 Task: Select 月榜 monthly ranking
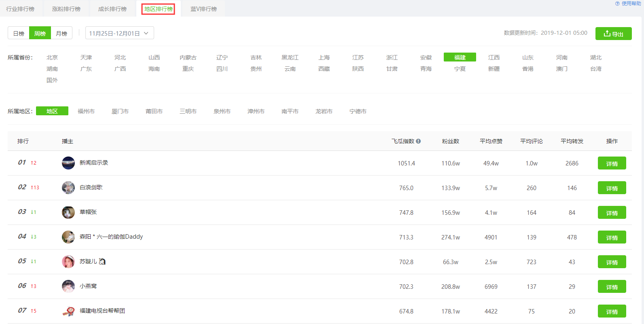[x=61, y=33]
